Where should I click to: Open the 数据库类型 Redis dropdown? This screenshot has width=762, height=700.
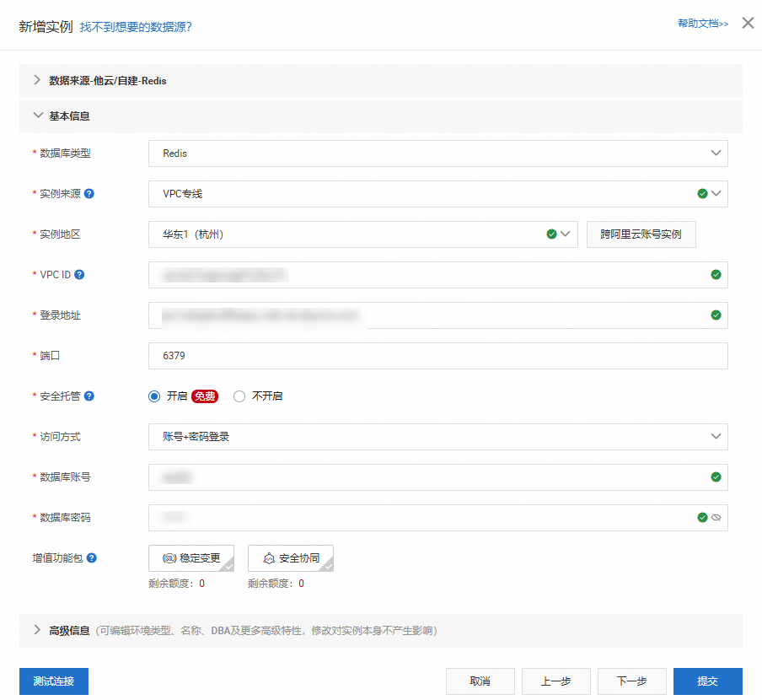pos(437,153)
